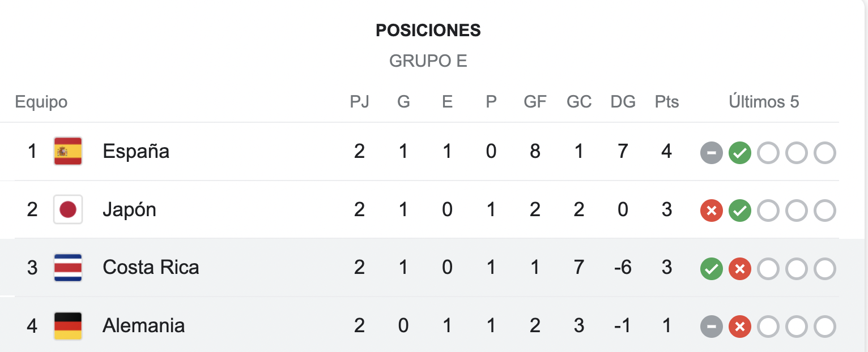Click Alemania's gray draw result icon
This screenshot has height=352, width=868.
click(x=712, y=327)
